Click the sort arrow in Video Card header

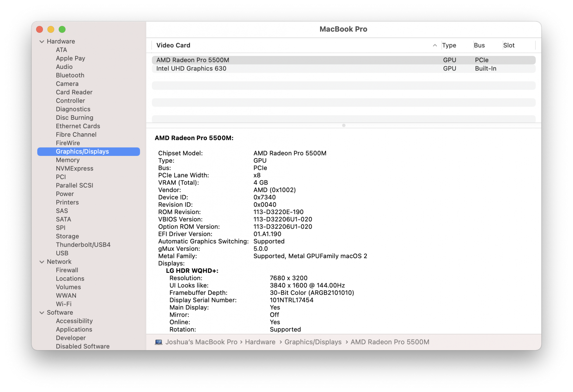[435, 45]
